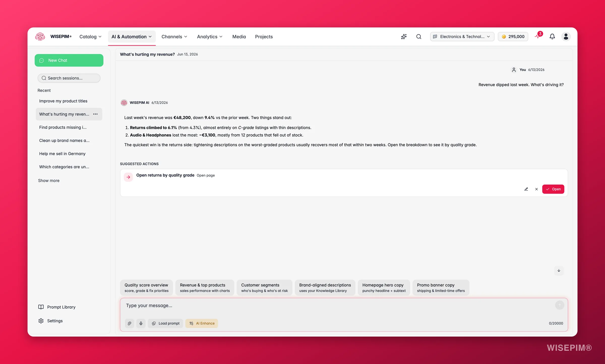Image resolution: width=605 pixels, height=364 pixels.
Task: Start a New Chat
Action: [69, 60]
